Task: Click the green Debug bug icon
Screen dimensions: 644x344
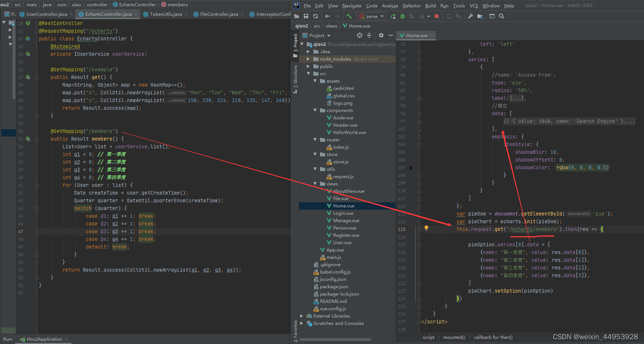Action: [x=403, y=16]
